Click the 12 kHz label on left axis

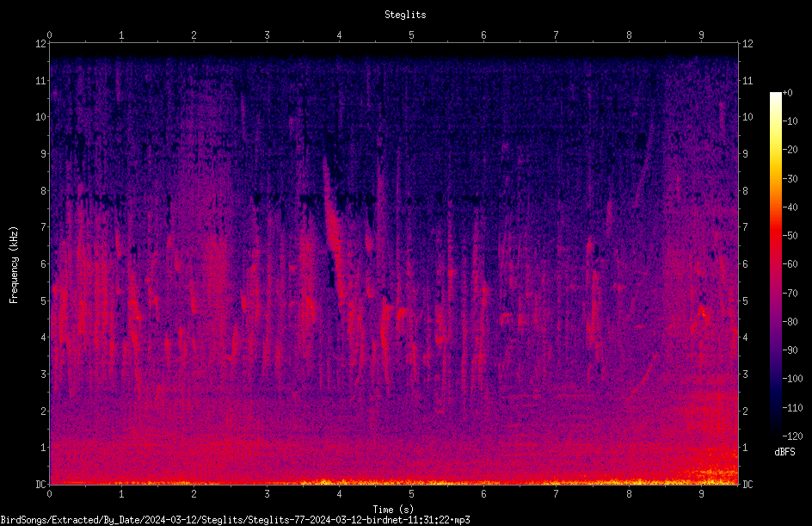click(x=41, y=44)
